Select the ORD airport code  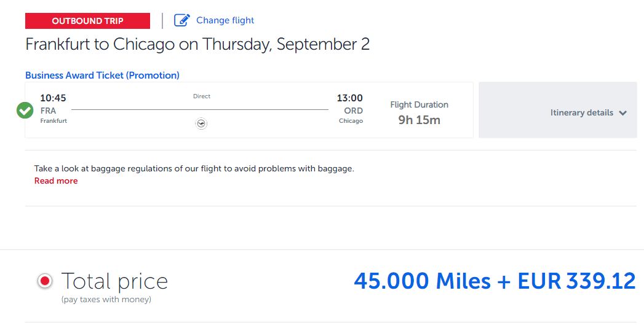tap(353, 111)
